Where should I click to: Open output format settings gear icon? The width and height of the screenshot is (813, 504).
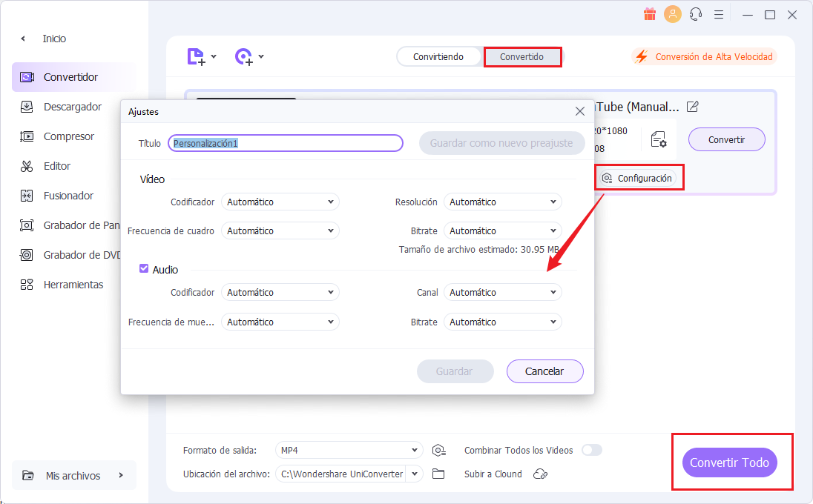[x=439, y=451]
